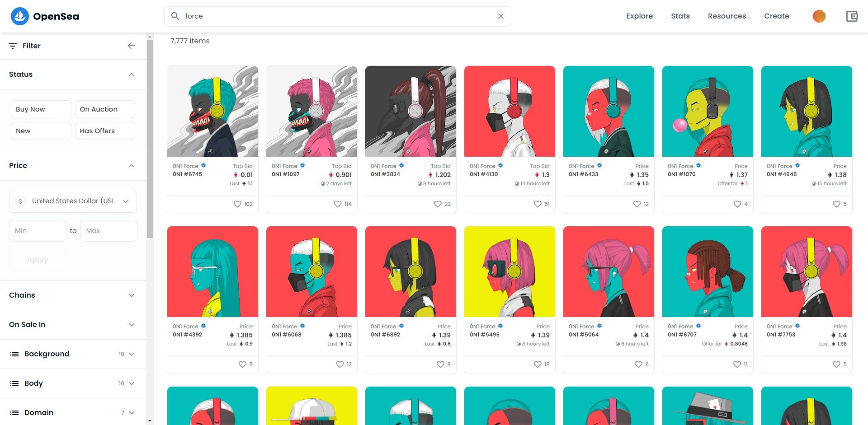
Task: Click the search input with force
Action: (337, 16)
